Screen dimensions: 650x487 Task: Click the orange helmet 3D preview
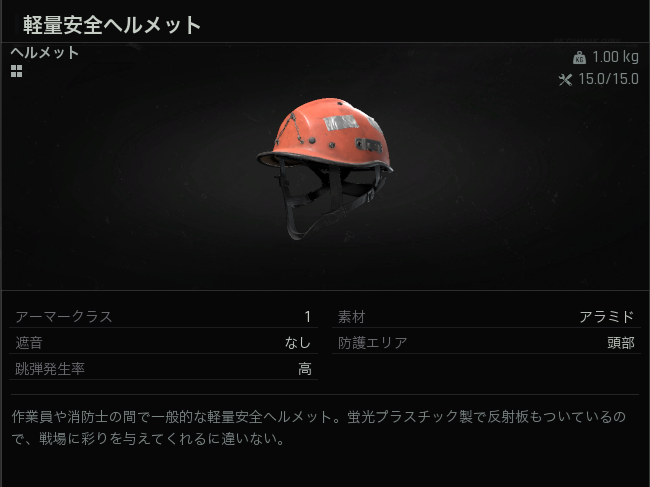(x=325, y=168)
